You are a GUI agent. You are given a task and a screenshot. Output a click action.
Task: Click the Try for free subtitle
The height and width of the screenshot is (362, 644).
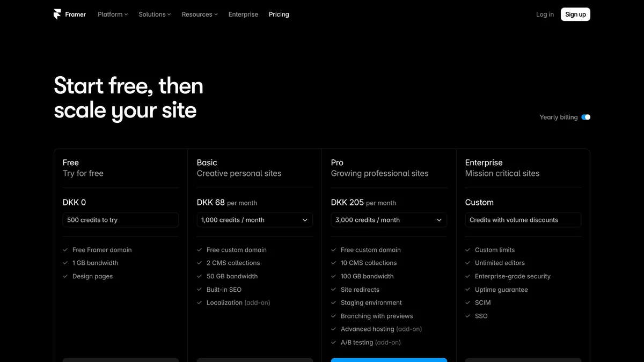coord(83,173)
